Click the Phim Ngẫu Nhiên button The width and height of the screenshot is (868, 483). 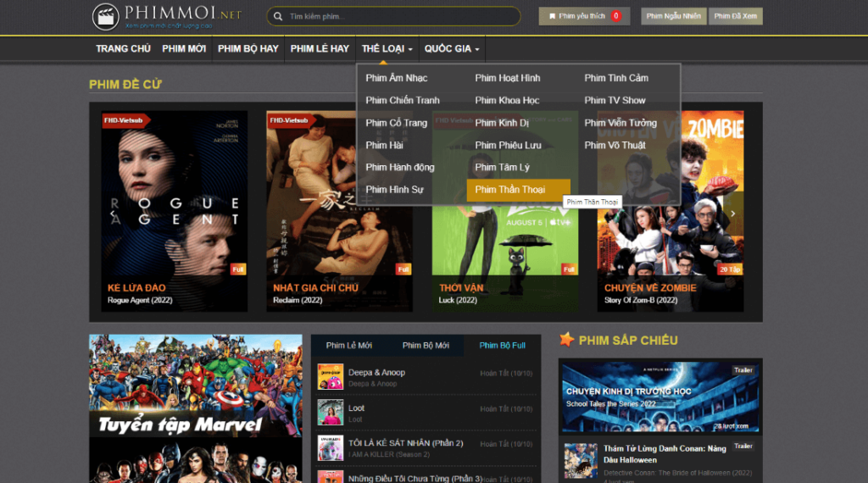coord(674,16)
